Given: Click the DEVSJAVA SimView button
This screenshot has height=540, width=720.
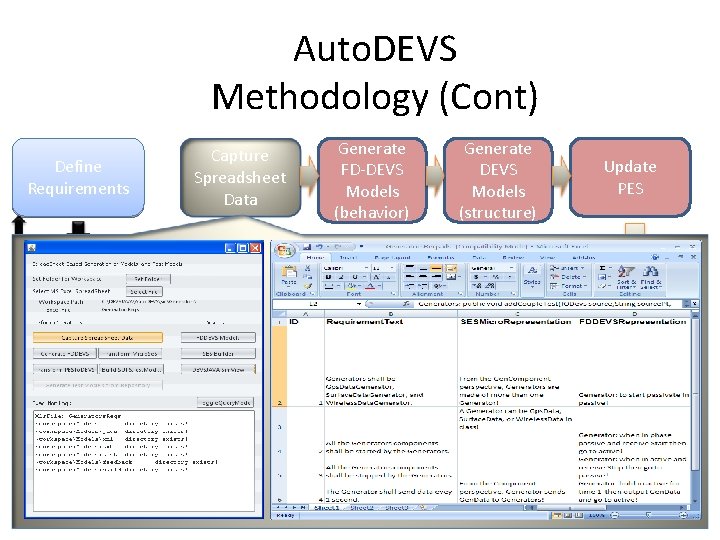Looking at the screenshot, I should pyautogui.click(x=218, y=370).
